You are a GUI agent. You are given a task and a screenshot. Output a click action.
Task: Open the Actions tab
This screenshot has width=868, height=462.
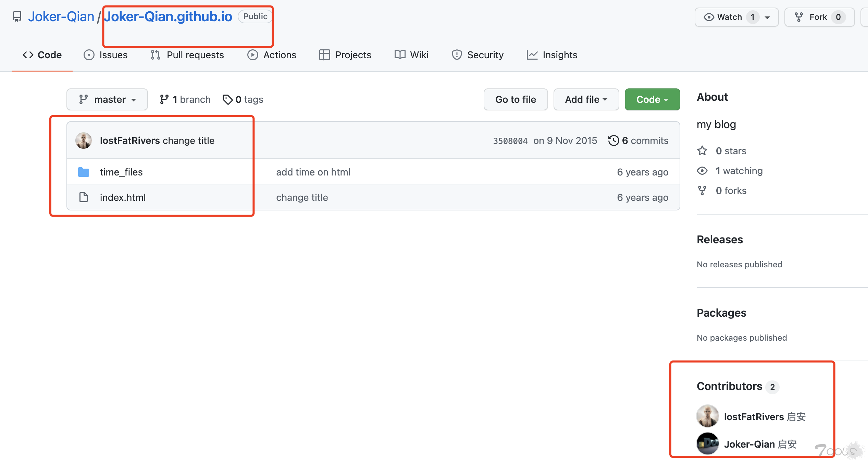[272, 55]
